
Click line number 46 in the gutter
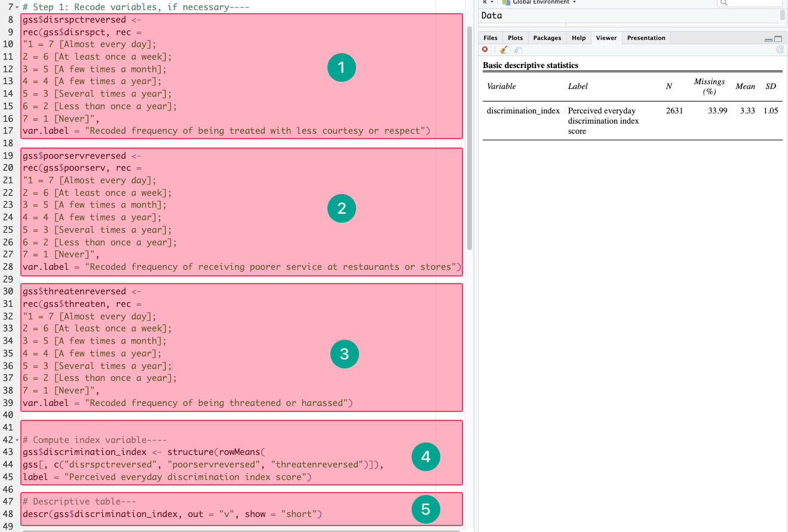(7, 489)
